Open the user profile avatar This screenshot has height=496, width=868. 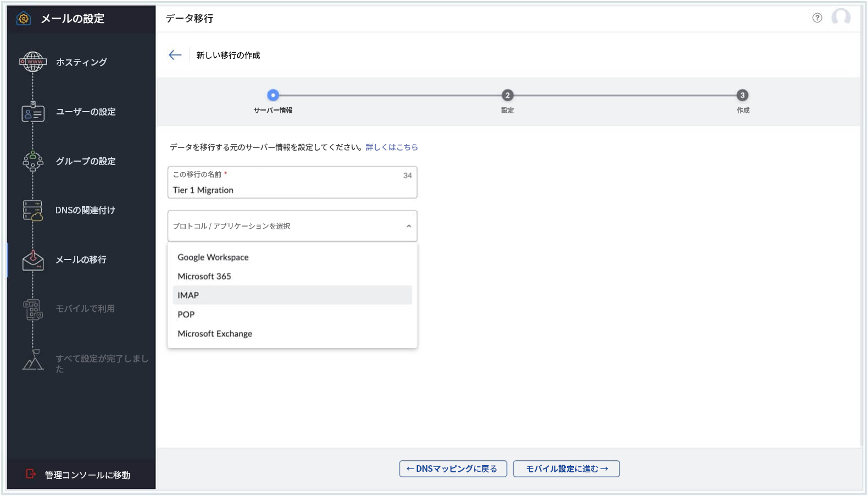pos(841,18)
